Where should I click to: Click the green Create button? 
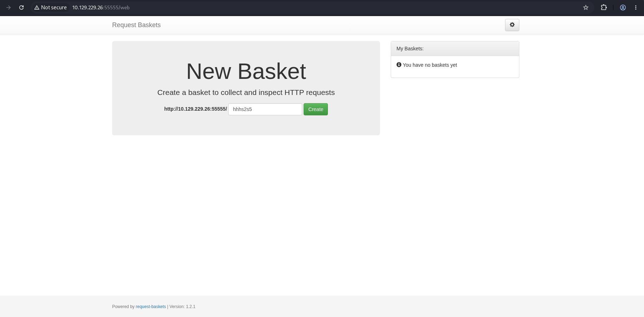(316, 109)
